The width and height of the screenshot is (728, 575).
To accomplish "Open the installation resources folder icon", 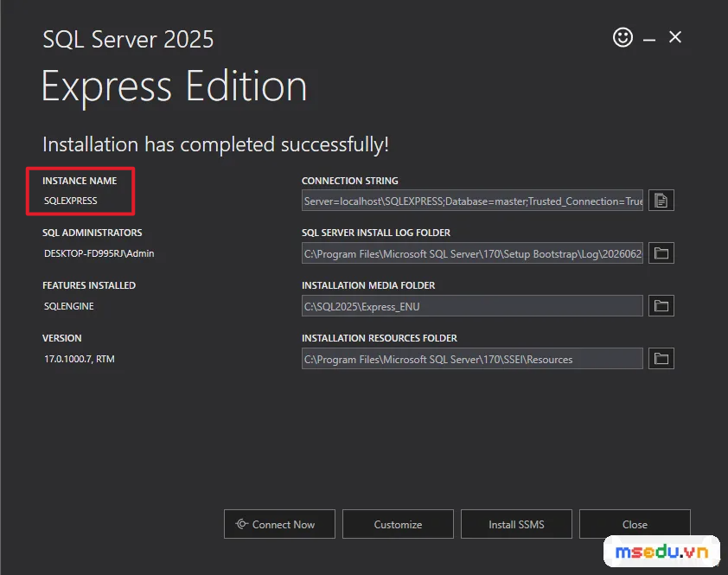I will 661,359.
